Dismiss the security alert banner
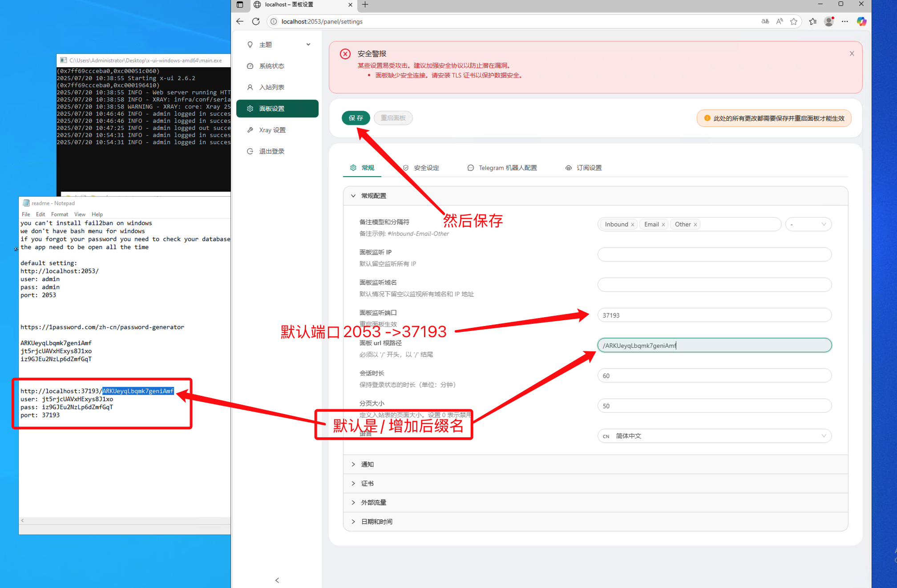Viewport: 897px width, 588px height. click(852, 53)
